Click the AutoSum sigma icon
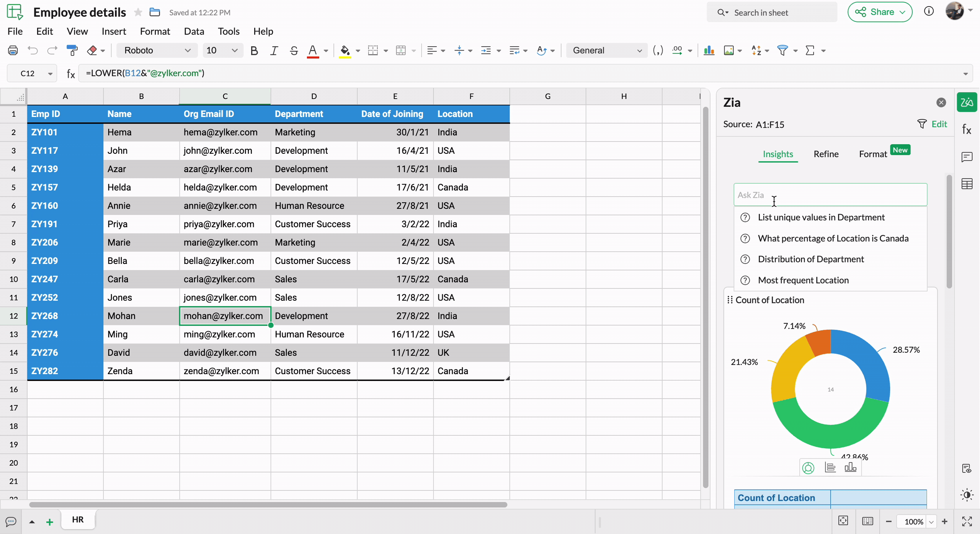The image size is (980, 534). click(x=810, y=50)
